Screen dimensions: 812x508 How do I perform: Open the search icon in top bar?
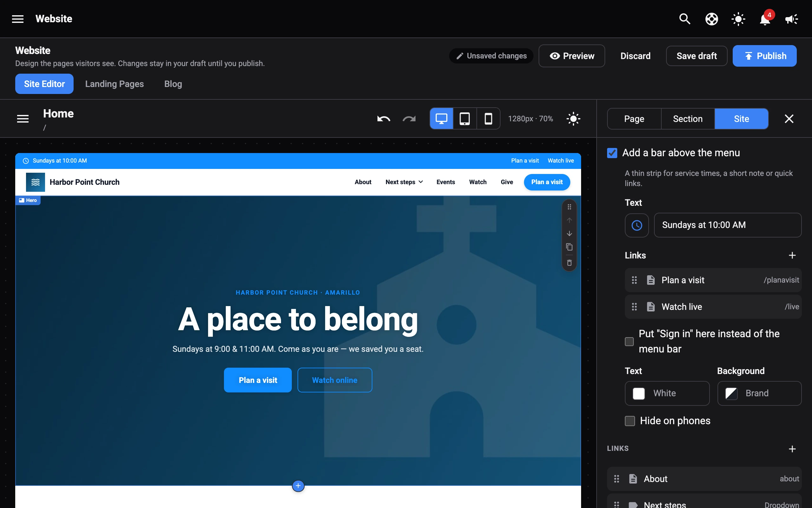click(x=684, y=19)
